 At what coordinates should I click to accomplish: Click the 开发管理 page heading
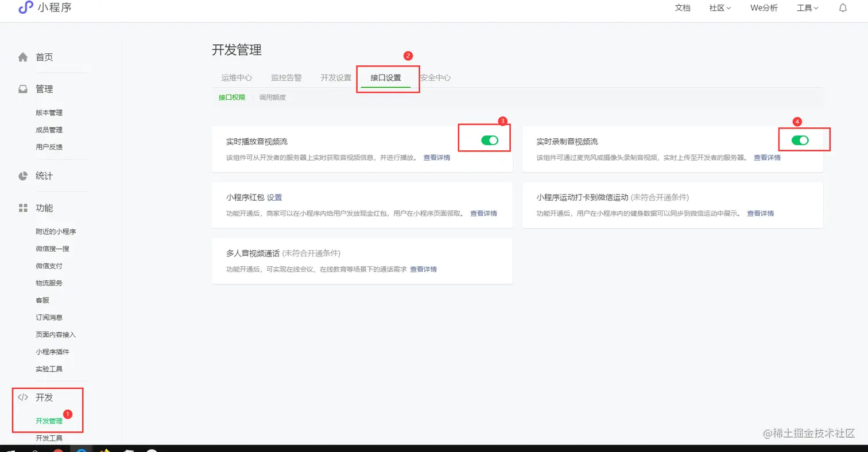click(237, 50)
